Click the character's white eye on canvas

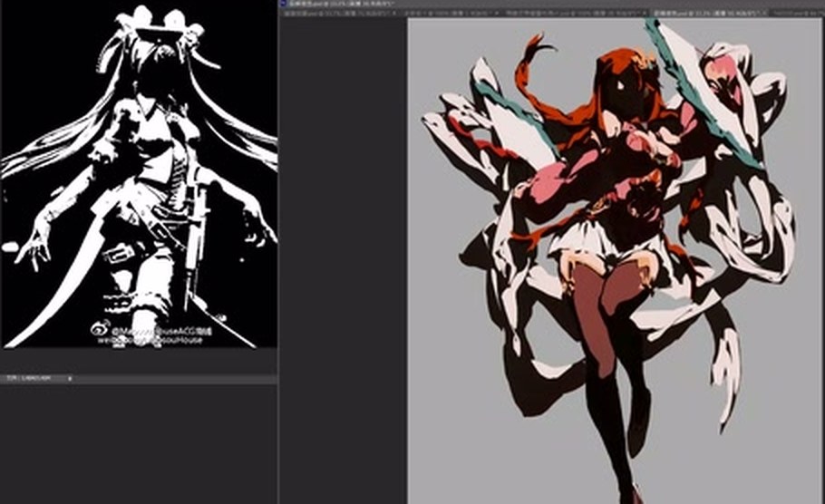(623, 86)
